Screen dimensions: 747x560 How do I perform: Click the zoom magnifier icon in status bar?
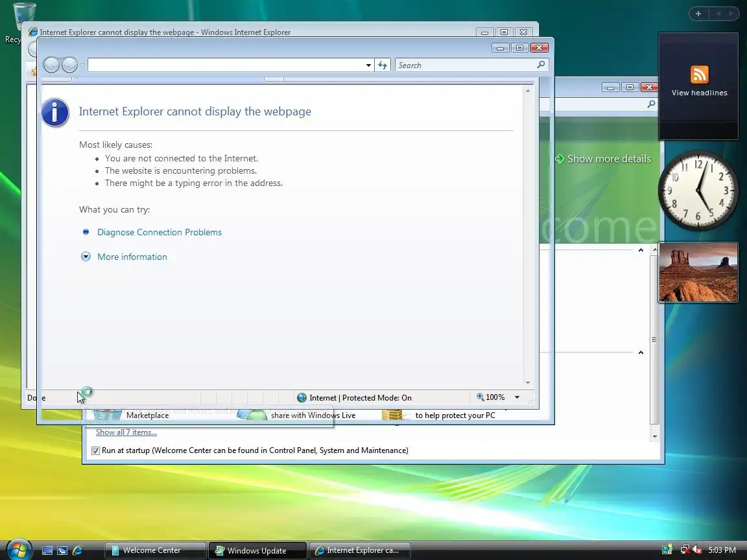tap(480, 397)
